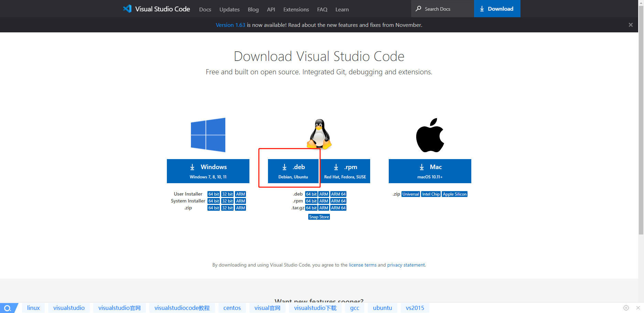The width and height of the screenshot is (644, 313).
Task: Open the Extensions page
Action: click(296, 9)
